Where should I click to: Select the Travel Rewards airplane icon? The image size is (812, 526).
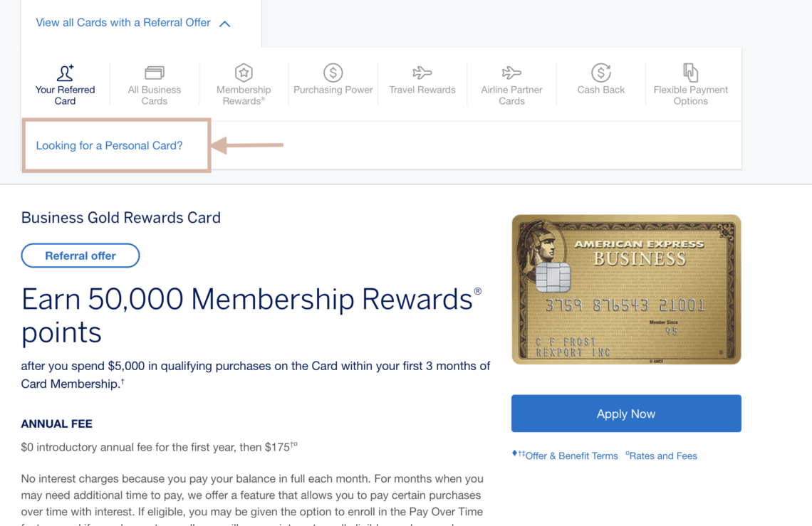(422, 73)
